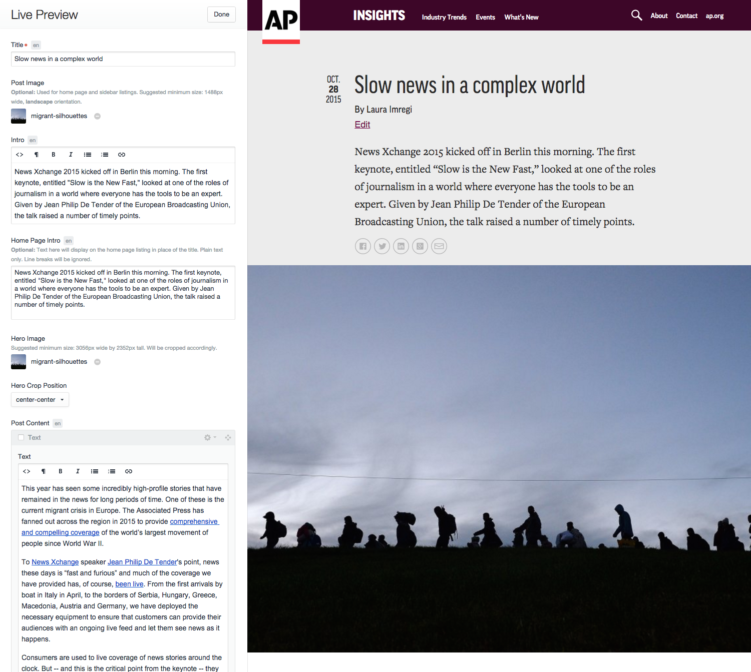Share the article via email icon
This screenshot has height=672, width=751.
[439, 246]
